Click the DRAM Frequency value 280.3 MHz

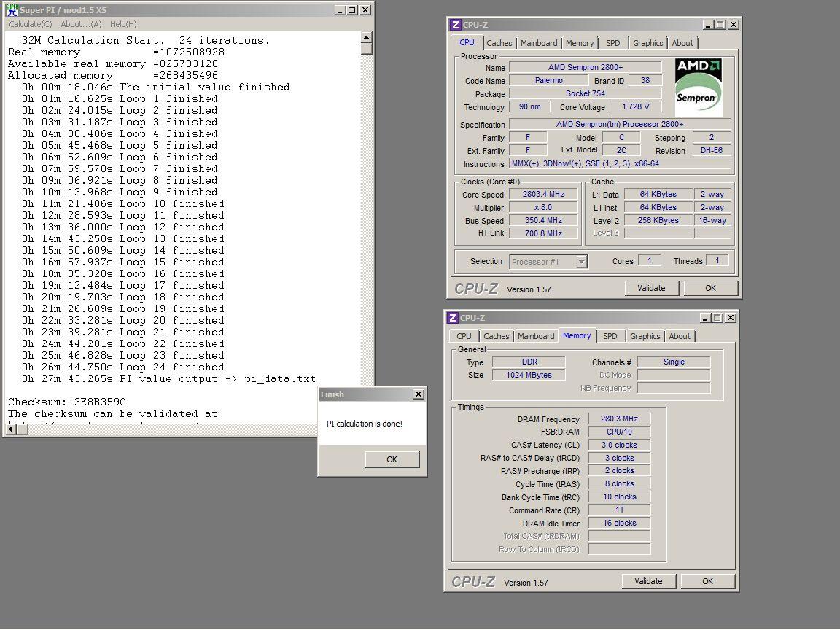(619, 419)
